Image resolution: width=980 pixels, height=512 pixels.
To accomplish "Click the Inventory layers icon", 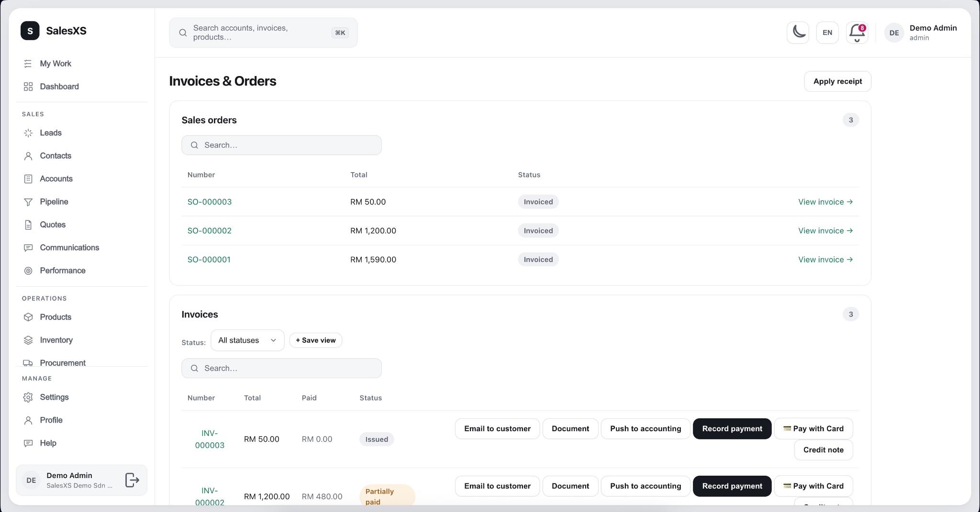I will pos(28,340).
